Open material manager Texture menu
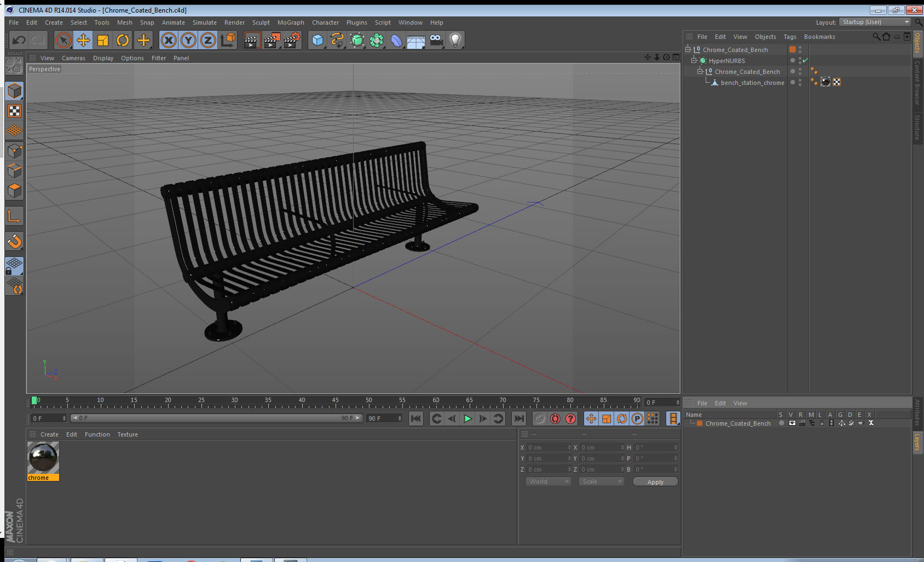 128,434
